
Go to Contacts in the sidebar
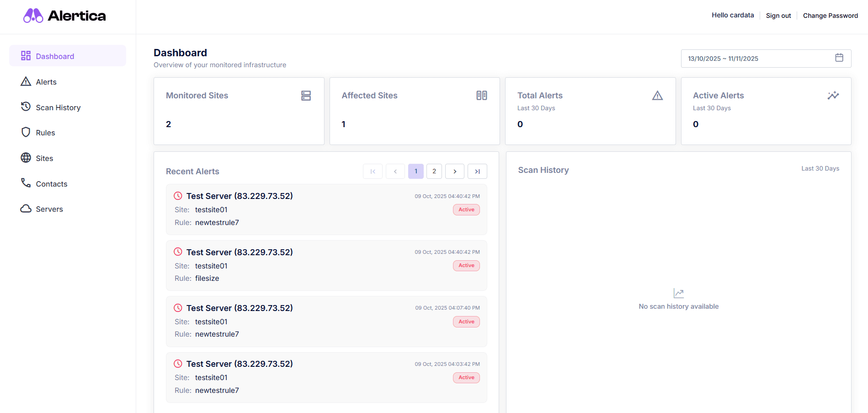tap(51, 184)
